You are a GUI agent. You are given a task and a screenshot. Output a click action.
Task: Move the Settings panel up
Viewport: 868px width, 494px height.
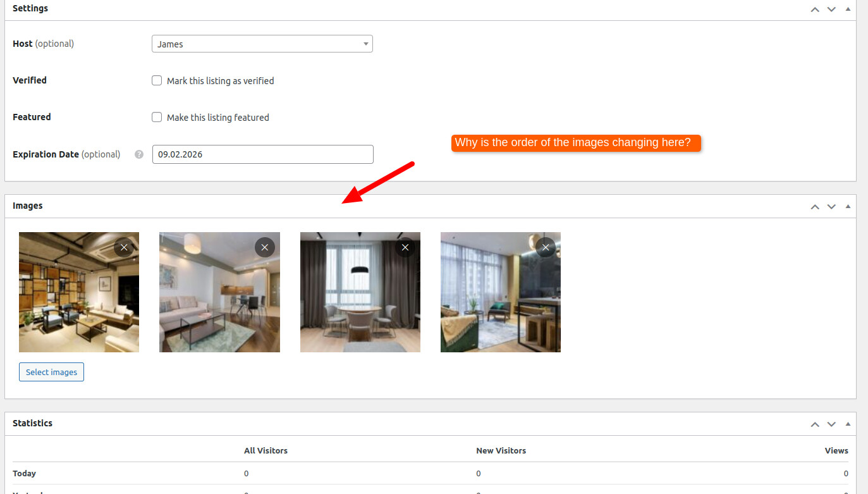tap(815, 9)
